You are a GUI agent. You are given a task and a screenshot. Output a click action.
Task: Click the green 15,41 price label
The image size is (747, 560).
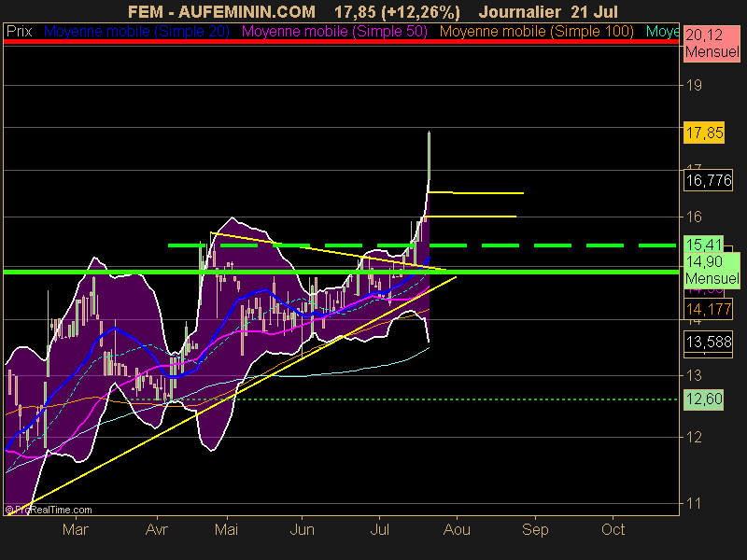[x=704, y=245]
